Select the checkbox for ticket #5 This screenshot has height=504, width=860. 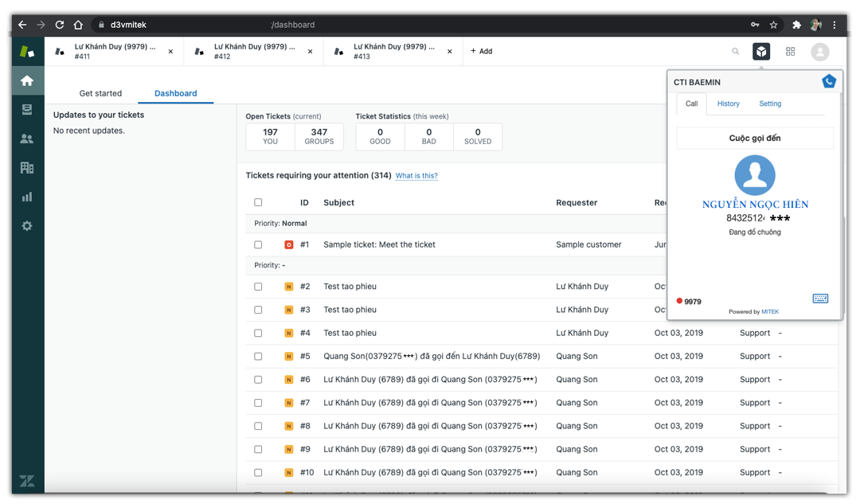pos(258,356)
